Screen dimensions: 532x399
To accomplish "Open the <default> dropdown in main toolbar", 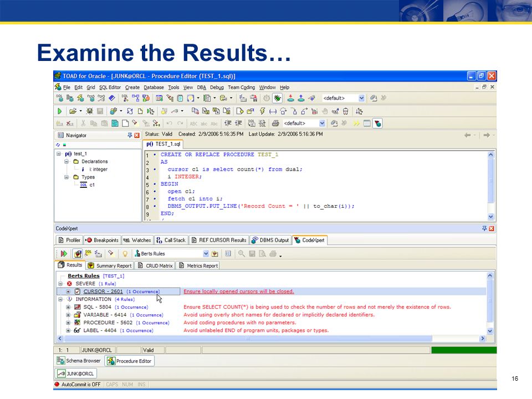I will coord(361,99).
